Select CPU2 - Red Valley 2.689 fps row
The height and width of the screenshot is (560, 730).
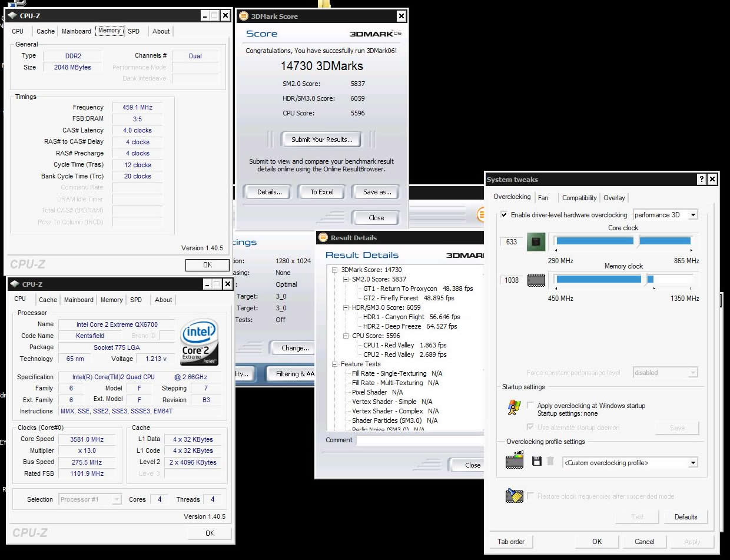pyautogui.click(x=404, y=354)
